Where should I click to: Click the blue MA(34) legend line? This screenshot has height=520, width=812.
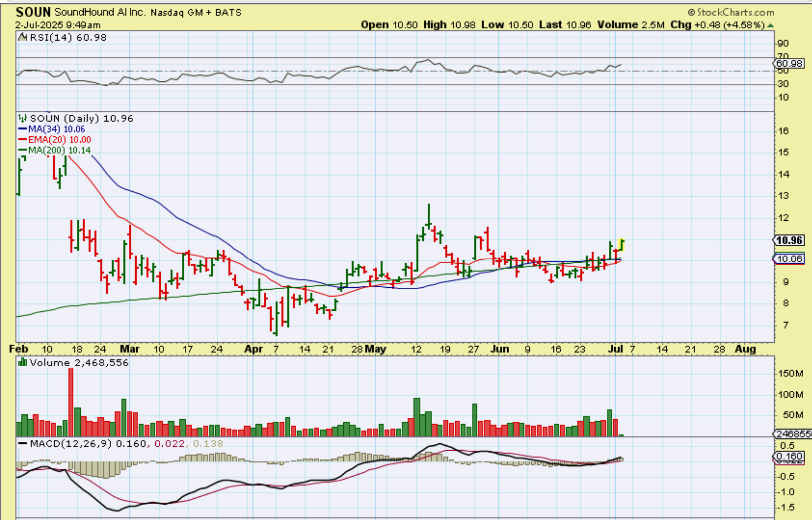[23, 129]
